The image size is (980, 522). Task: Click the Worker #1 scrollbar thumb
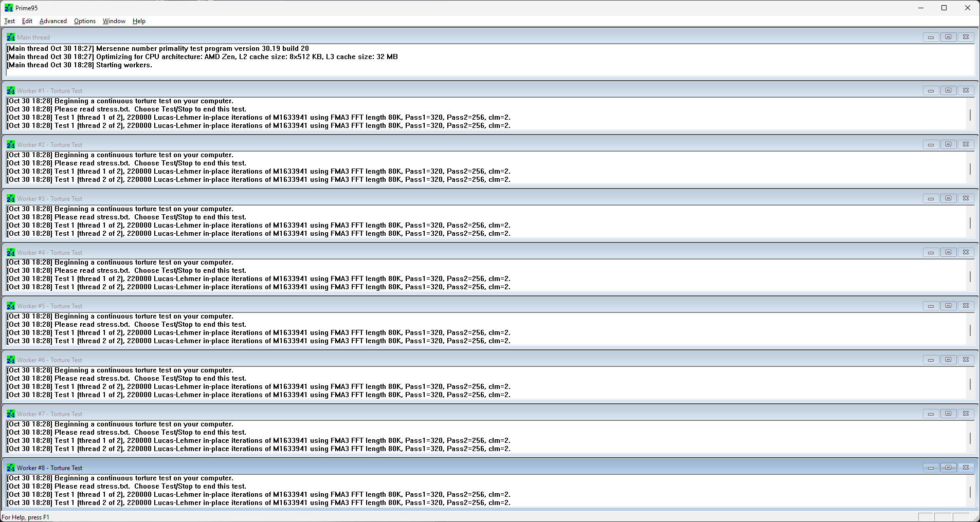(x=970, y=115)
